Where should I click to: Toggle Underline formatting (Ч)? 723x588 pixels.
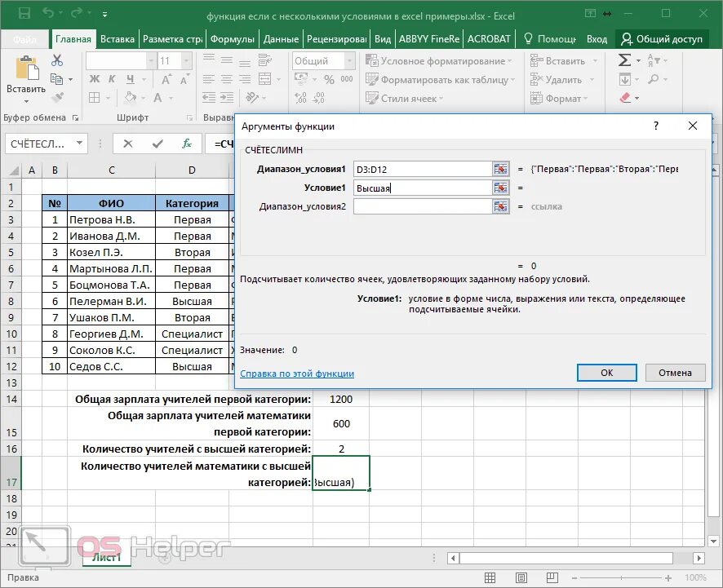(x=131, y=79)
